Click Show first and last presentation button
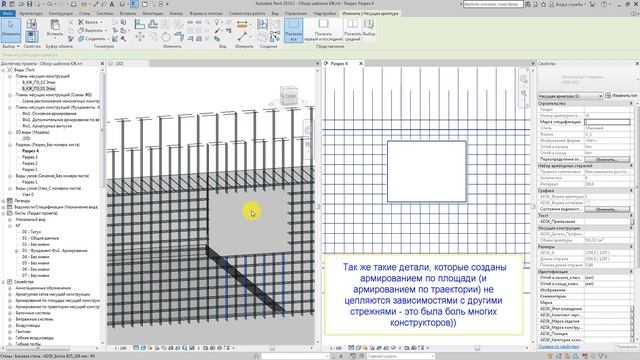640x360 pixels. click(323, 30)
